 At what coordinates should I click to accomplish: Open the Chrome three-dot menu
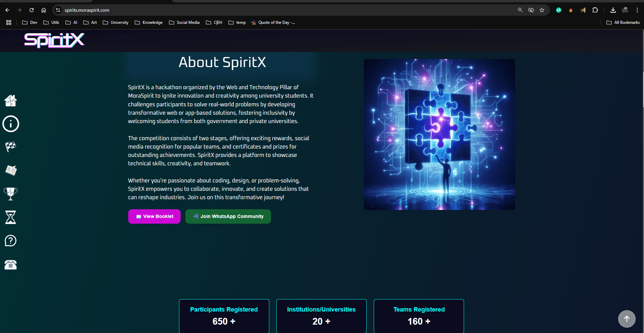tap(638, 10)
